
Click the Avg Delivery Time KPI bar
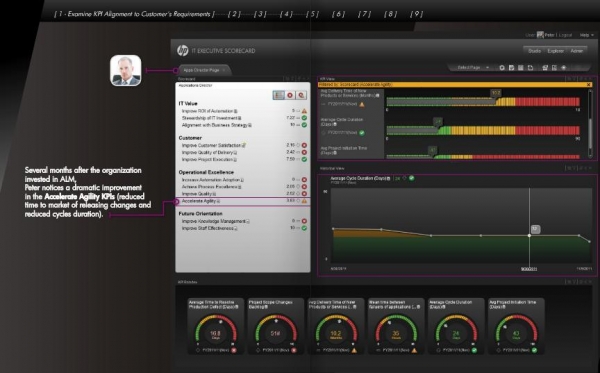click(x=483, y=102)
